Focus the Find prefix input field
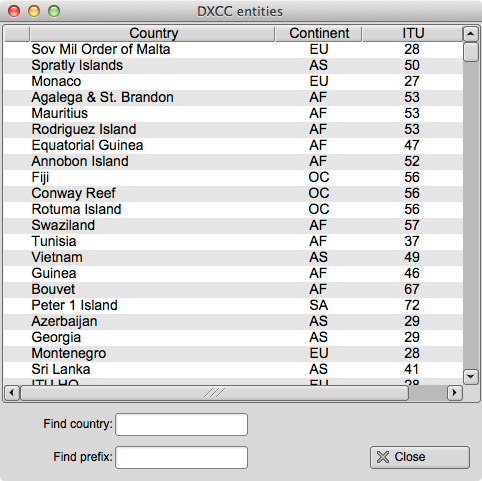Screen dimensions: 482x481 [x=181, y=457]
